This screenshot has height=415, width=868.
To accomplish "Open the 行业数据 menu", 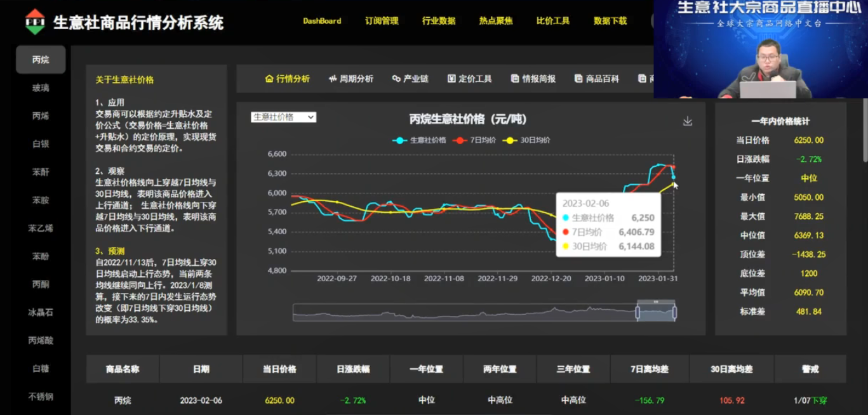I will pyautogui.click(x=439, y=21).
